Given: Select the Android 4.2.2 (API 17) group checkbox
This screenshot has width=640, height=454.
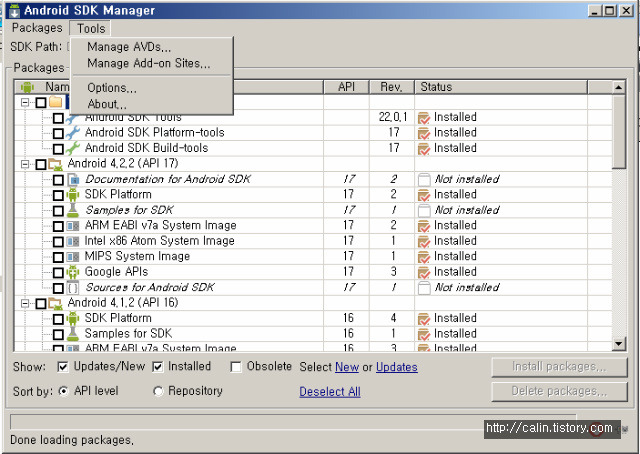Looking at the screenshot, I should point(41,165).
